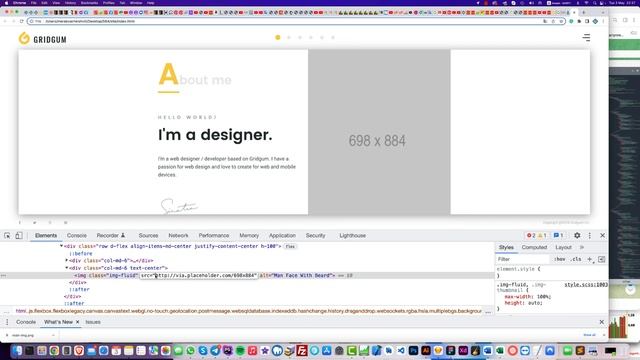Open Apple Music from the Dock
The image size is (640, 360).
click(x=252, y=351)
